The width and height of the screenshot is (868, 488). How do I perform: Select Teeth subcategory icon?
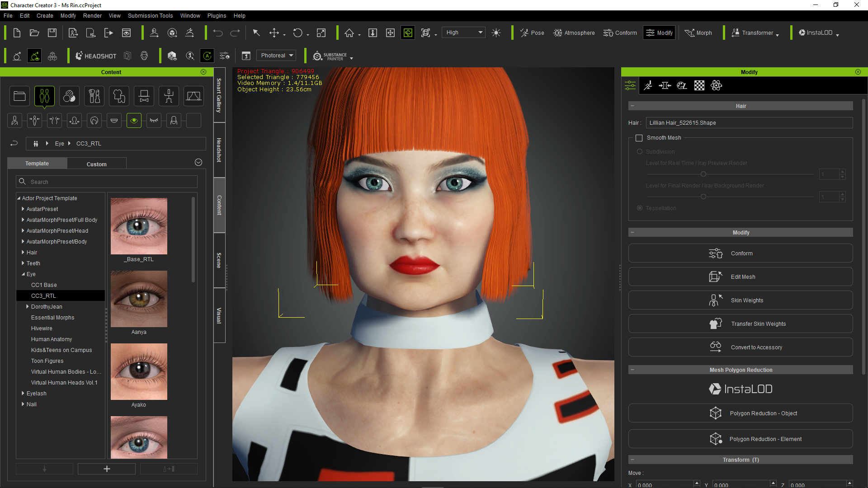(x=114, y=121)
